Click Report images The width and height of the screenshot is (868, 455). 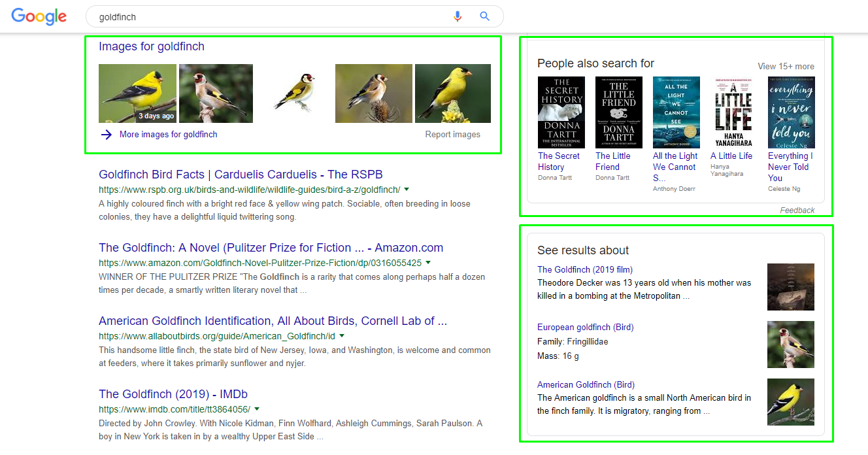(453, 135)
